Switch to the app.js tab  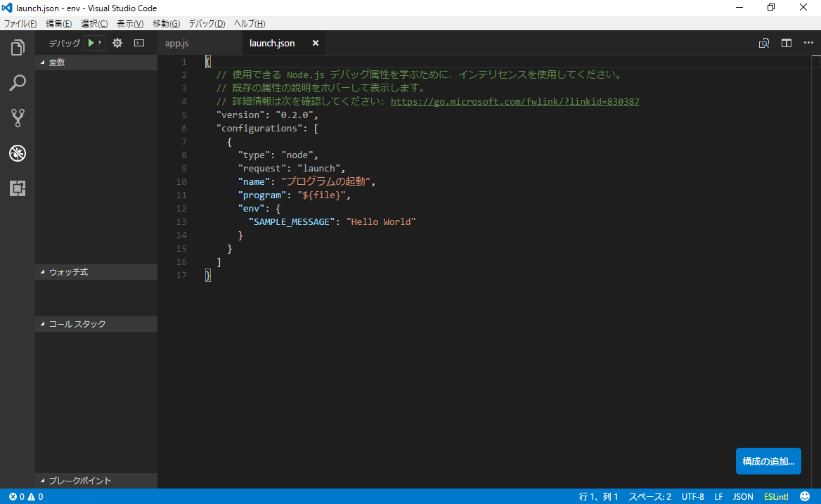tap(178, 42)
